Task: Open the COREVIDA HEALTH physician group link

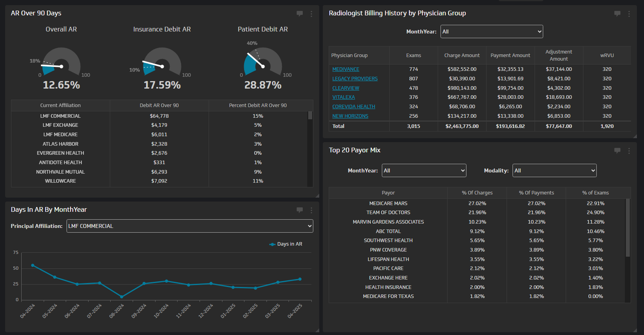Action: [x=353, y=107]
